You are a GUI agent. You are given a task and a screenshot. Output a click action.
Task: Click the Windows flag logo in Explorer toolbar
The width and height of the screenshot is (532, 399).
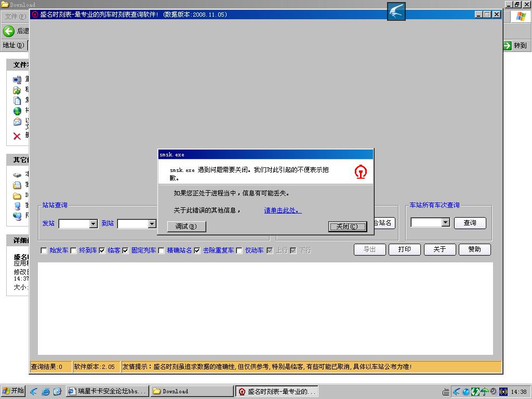pos(521,16)
